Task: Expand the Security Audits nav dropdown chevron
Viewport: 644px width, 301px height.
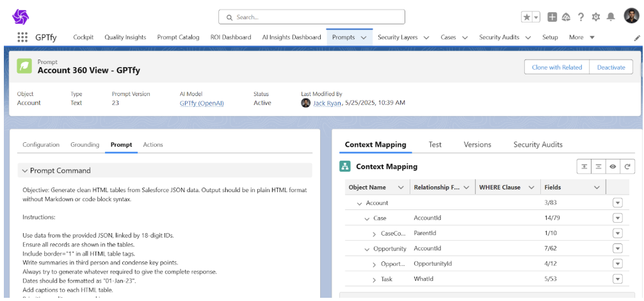Action: point(527,37)
